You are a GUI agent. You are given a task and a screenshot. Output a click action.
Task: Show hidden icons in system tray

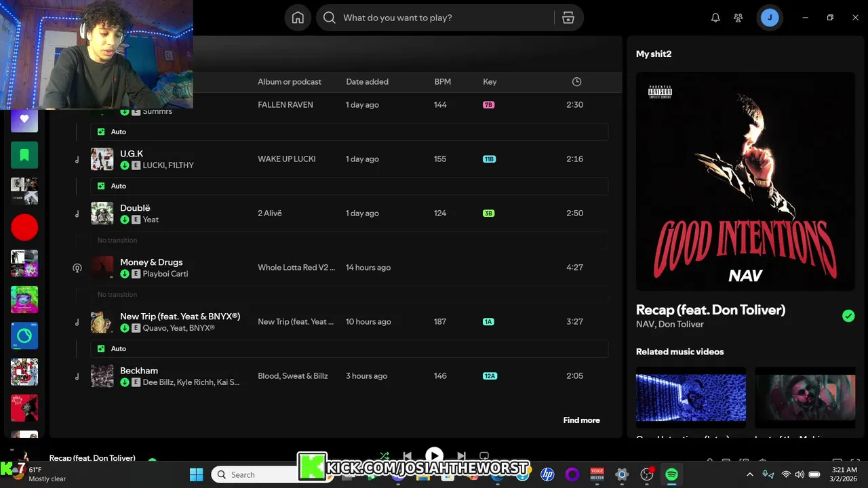pos(750,474)
